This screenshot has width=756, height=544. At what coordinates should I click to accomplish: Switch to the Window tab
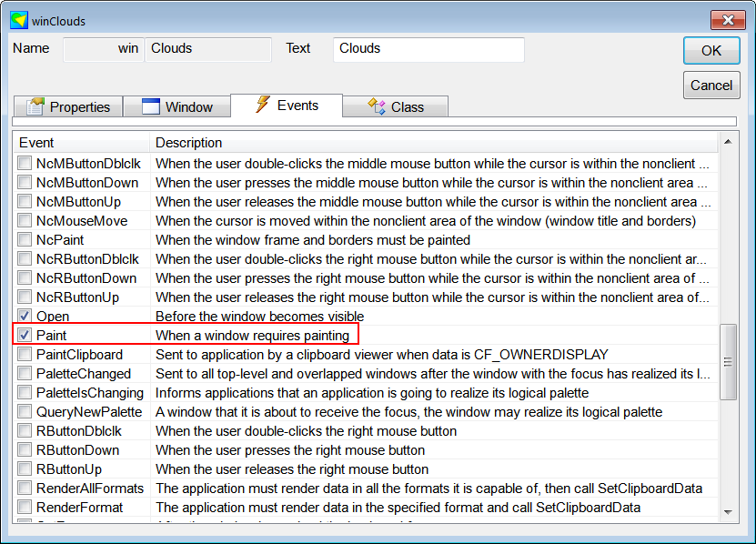tap(177, 106)
